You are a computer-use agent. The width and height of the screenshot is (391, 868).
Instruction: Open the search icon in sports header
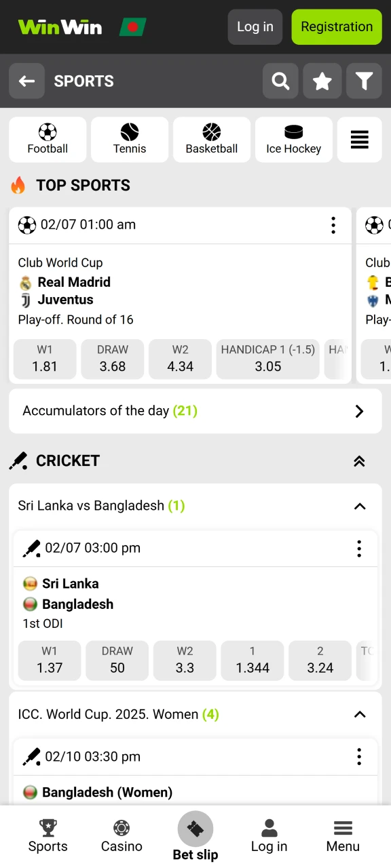coord(280,81)
